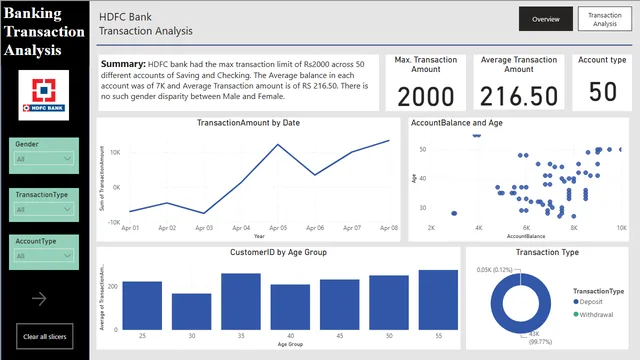Click the Apr 08 axis label
This screenshot has height=360, width=640.
point(389,228)
